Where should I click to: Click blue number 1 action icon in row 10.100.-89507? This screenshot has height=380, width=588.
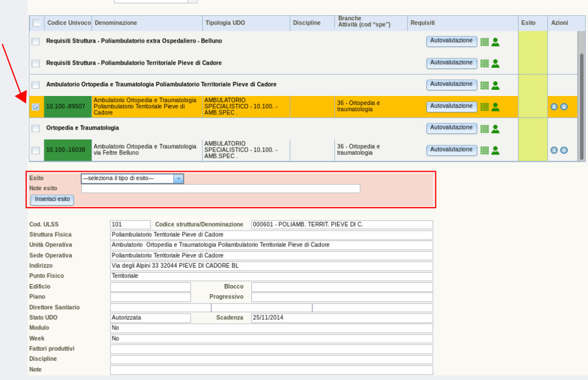click(554, 107)
